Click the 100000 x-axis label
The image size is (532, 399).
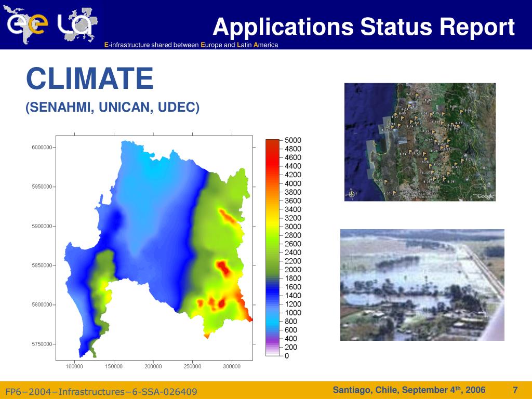coord(75,366)
